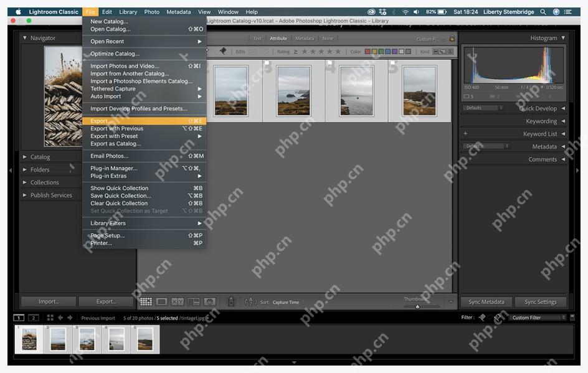588x373 pixels.
Task: Choose Export... in the File menu
Action: coord(145,121)
